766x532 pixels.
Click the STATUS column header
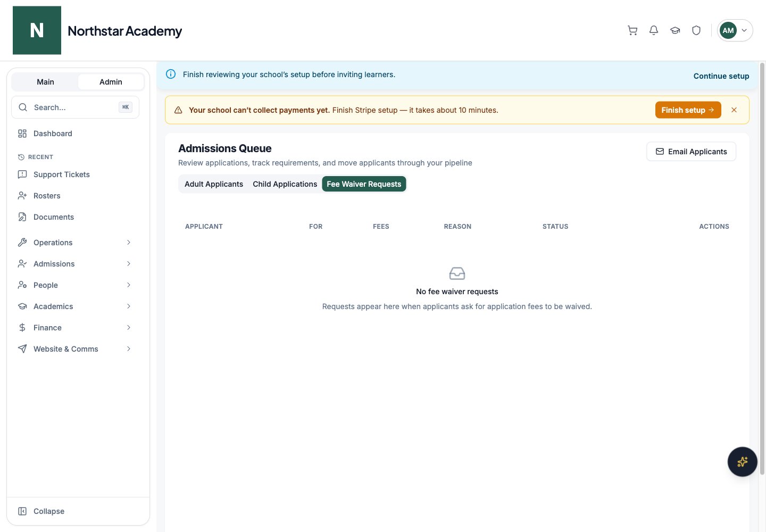(x=555, y=227)
